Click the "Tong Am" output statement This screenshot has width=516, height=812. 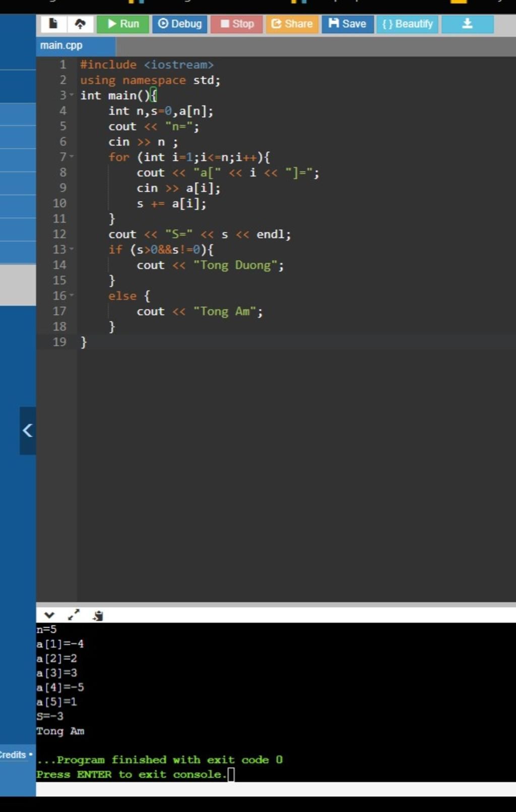coord(200,311)
